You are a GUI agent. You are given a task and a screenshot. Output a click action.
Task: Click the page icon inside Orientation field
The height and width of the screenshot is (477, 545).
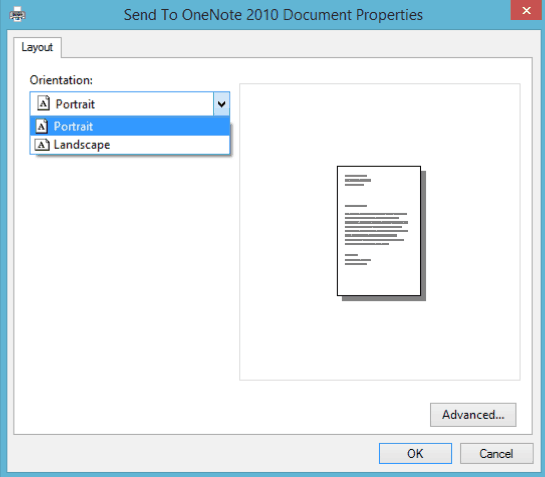pos(43,103)
